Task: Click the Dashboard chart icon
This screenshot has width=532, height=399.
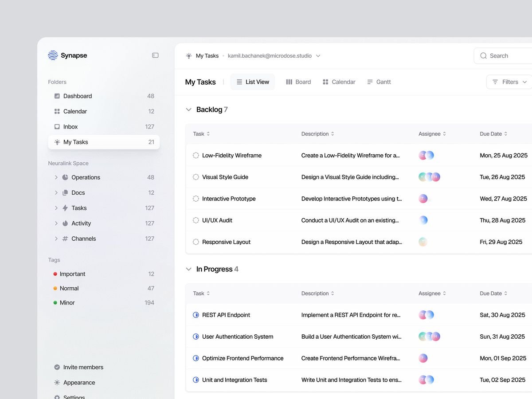Action: tap(57, 96)
